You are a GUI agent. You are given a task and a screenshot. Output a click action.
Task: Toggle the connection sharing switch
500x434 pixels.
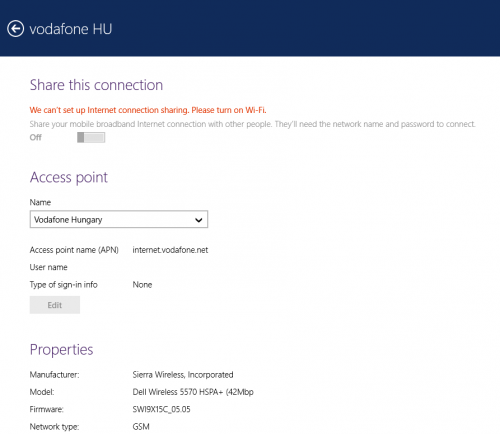pos(91,137)
